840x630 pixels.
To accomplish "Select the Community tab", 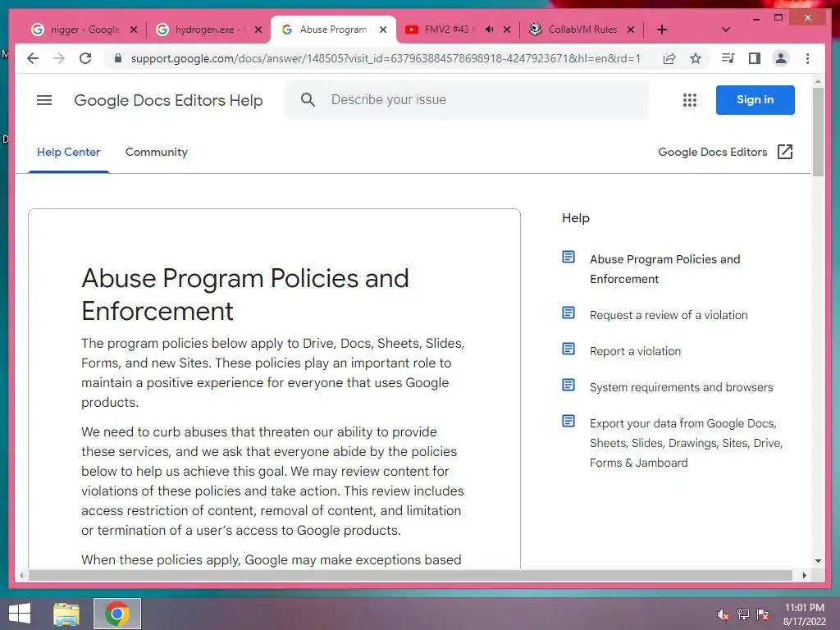I will tap(157, 152).
